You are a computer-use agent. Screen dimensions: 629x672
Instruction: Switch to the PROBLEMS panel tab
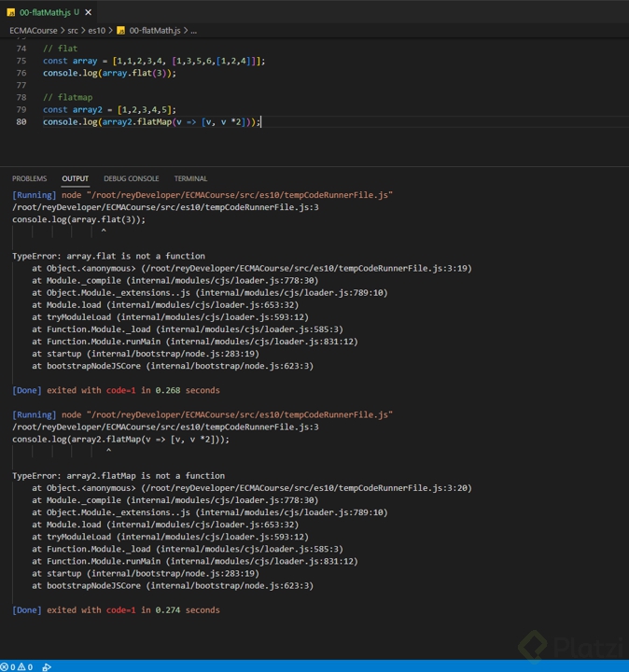29,178
